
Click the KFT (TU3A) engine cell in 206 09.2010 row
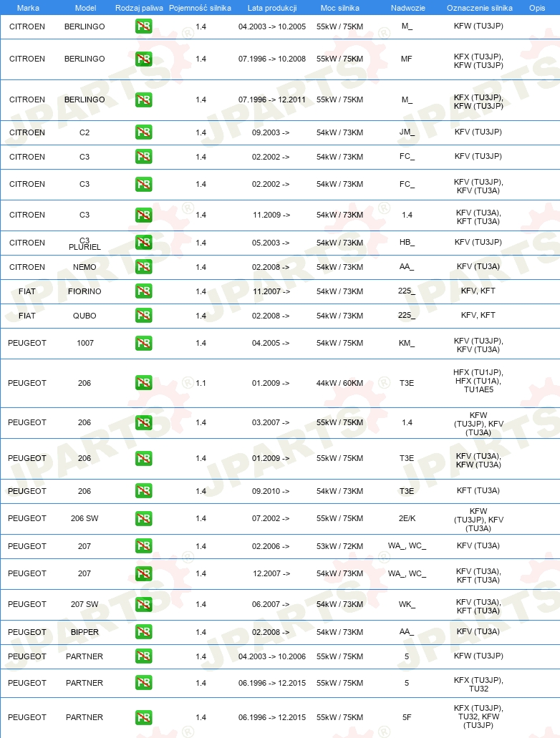coord(478,490)
